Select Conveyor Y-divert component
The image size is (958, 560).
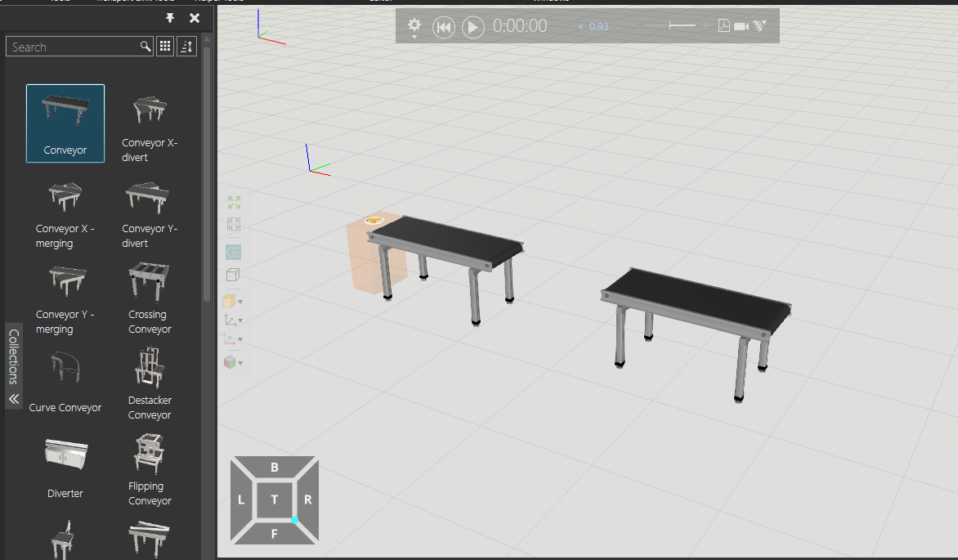pos(150,214)
